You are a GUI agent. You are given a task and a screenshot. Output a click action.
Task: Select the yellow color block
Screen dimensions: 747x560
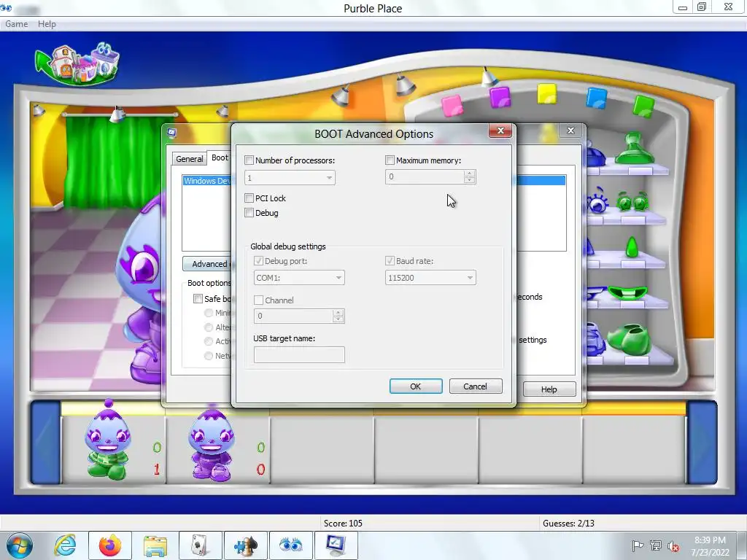coord(547,93)
